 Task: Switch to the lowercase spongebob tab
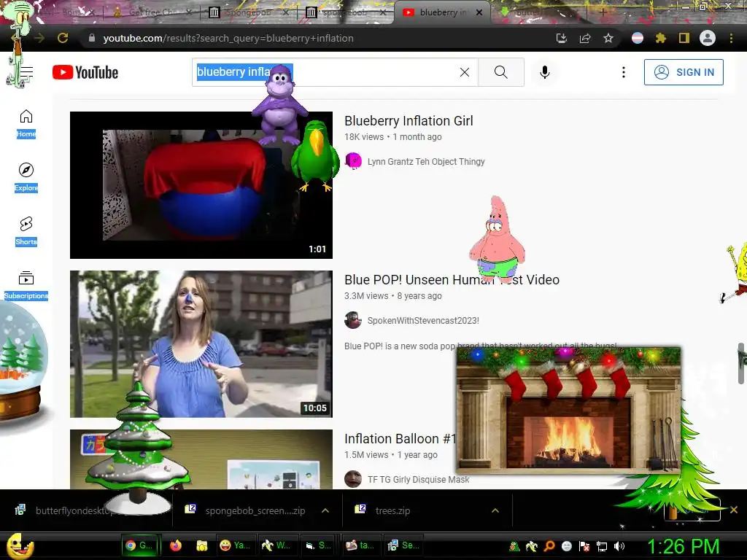tap(345, 12)
